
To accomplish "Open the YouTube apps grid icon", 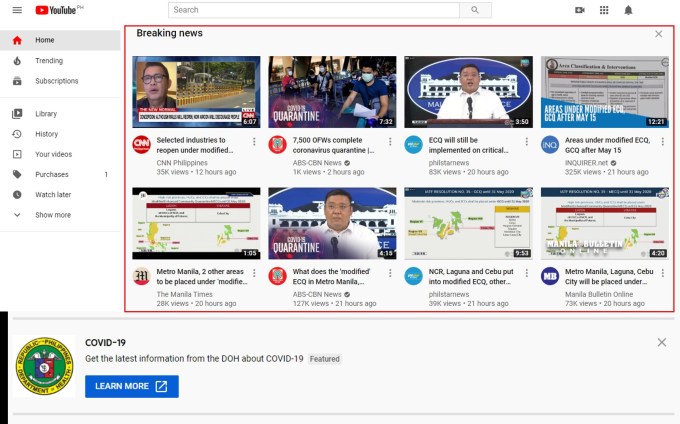I will tap(604, 10).
